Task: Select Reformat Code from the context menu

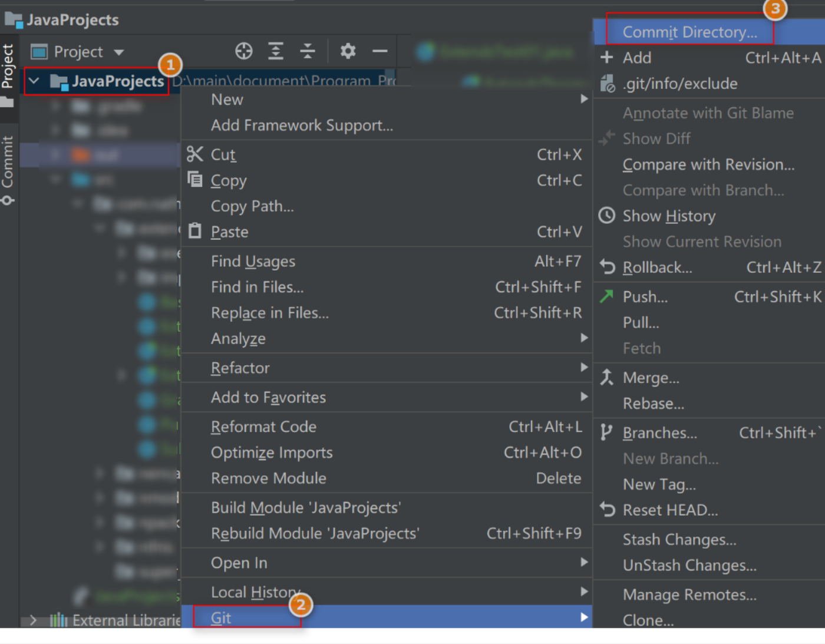Action: (263, 426)
